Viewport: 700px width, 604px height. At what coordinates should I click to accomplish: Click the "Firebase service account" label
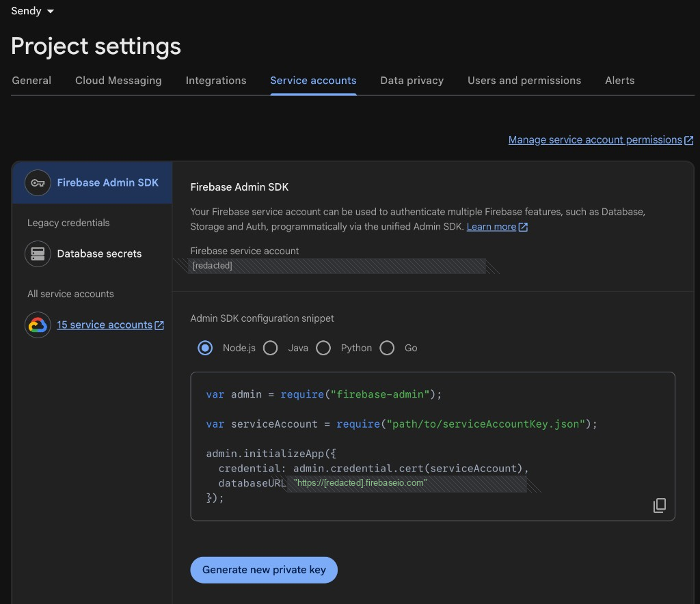pyautogui.click(x=245, y=251)
